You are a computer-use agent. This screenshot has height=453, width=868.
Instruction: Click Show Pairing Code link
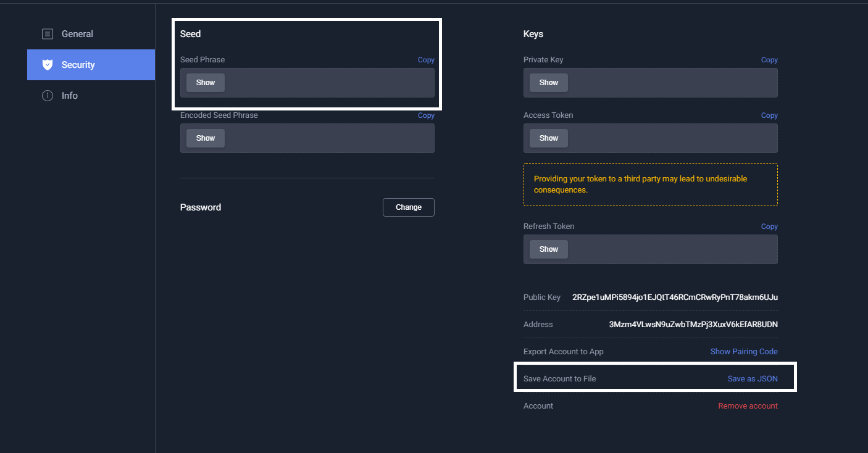pos(744,352)
